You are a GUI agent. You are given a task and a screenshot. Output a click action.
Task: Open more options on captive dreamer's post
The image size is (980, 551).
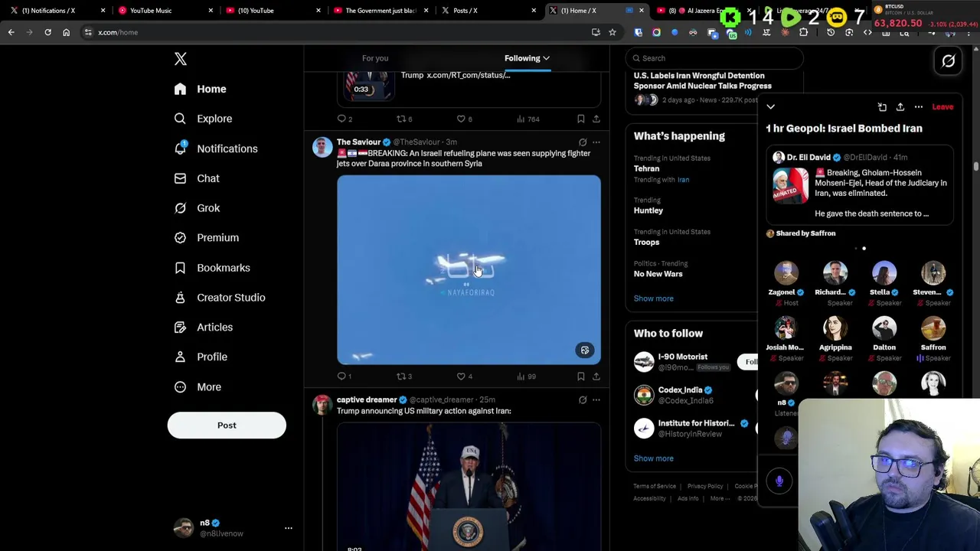tap(596, 400)
